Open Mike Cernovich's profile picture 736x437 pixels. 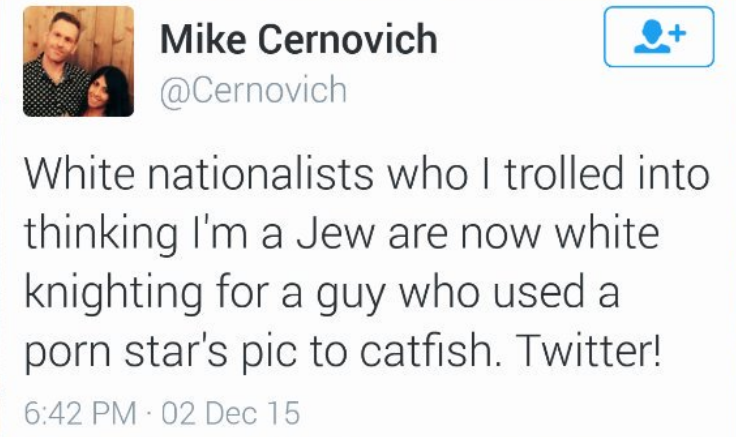(78, 62)
